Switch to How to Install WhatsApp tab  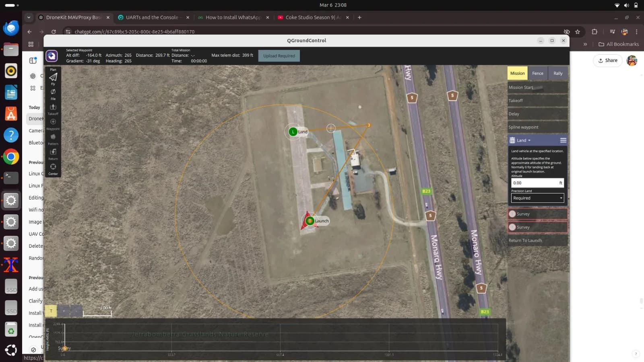[233, 17]
